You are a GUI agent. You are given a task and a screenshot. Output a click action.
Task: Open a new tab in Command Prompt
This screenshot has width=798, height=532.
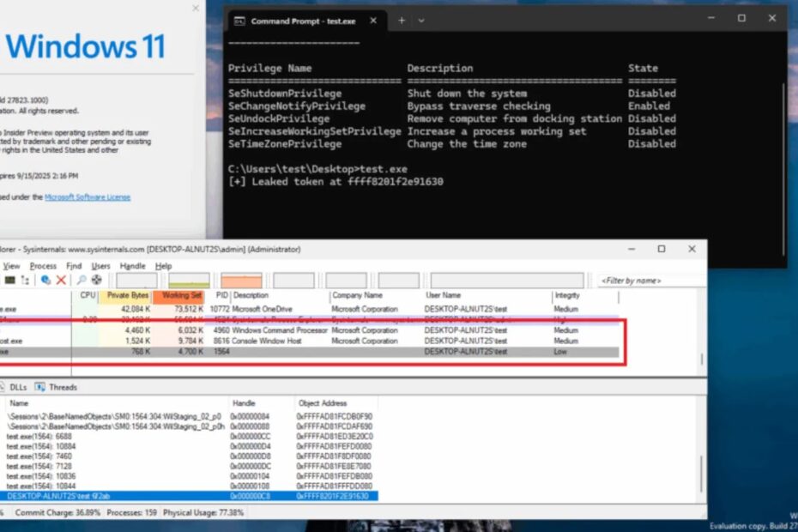click(402, 21)
